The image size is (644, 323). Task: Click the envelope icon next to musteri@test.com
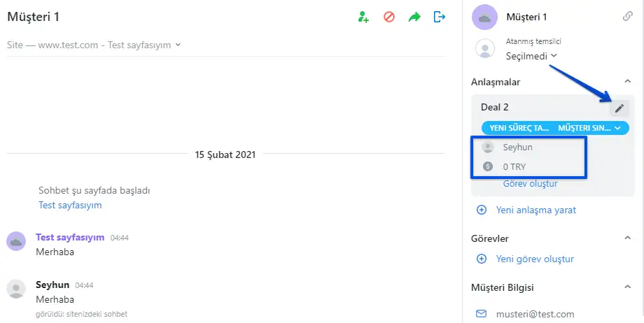[x=481, y=314]
